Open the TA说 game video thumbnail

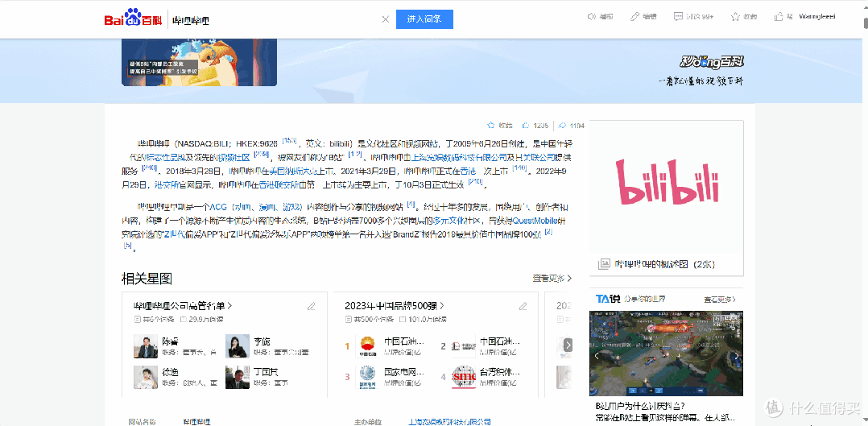click(x=667, y=354)
